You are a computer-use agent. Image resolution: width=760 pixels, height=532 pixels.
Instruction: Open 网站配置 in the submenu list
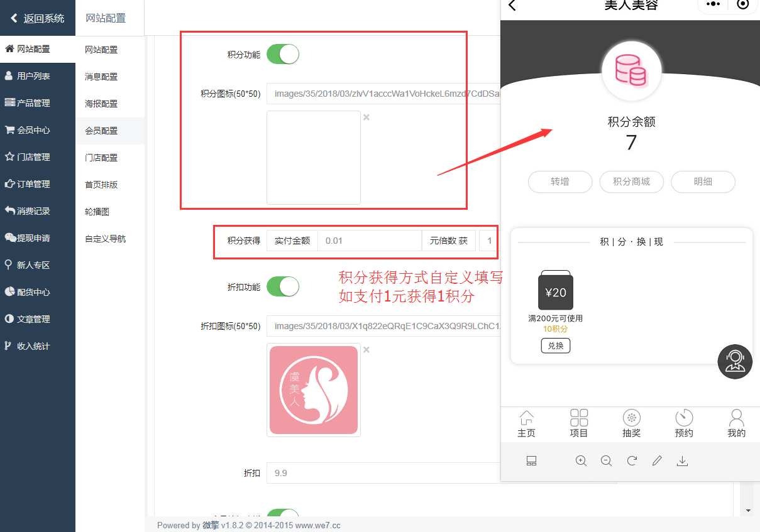110,50
